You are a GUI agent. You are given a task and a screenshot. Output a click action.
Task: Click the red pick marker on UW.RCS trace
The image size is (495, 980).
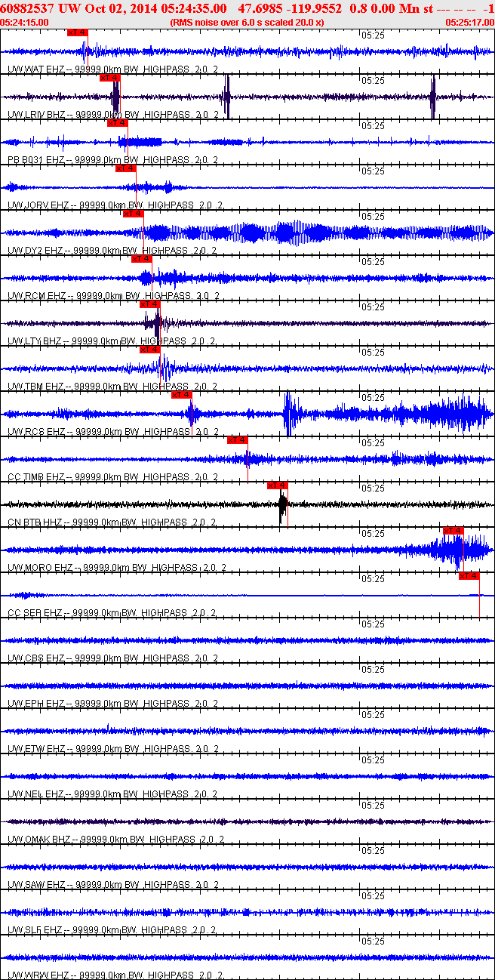click(181, 395)
